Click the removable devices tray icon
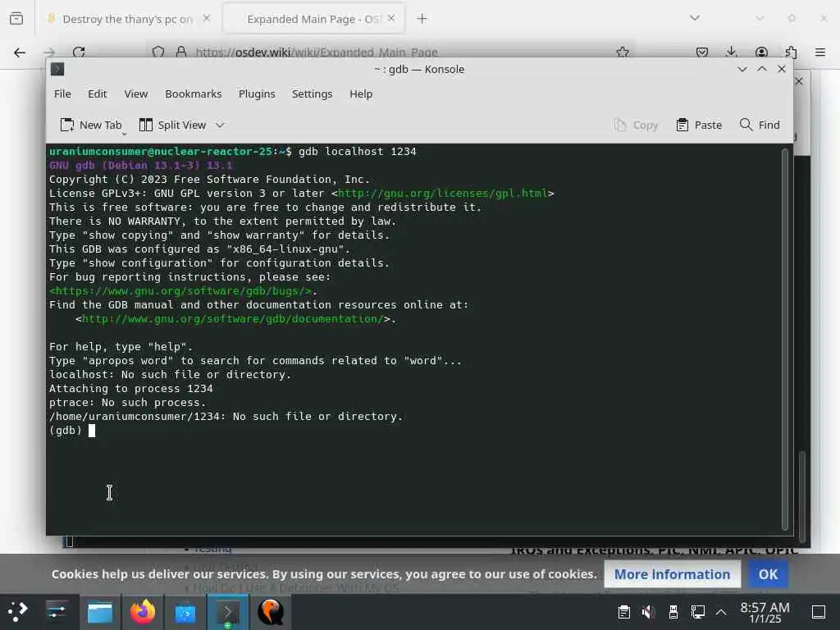 [x=673, y=612]
